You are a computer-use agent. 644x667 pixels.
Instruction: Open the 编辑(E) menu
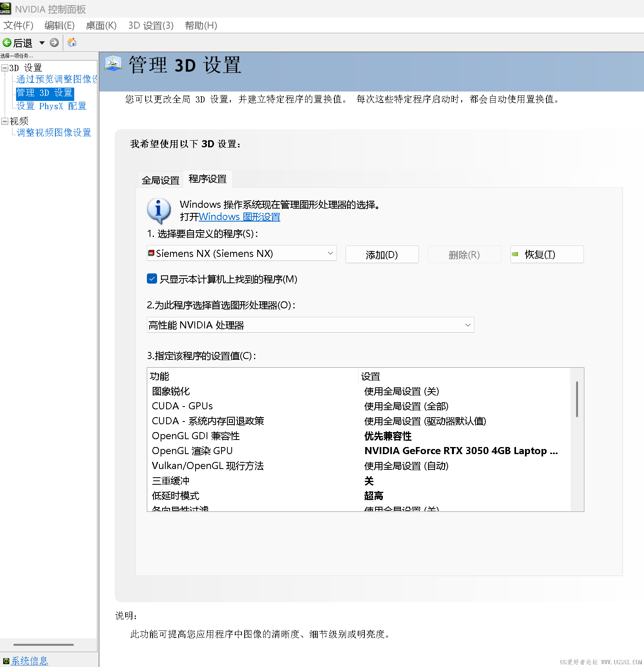click(59, 26)
